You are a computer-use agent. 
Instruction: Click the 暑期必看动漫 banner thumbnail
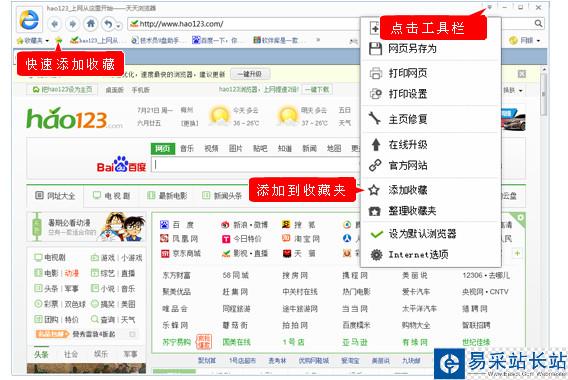pos(87,227)
